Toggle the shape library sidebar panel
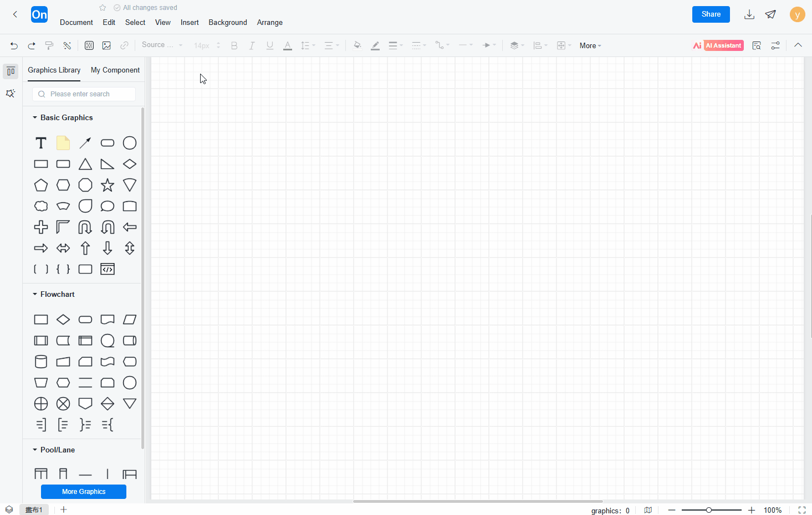 tap(11, 71)
